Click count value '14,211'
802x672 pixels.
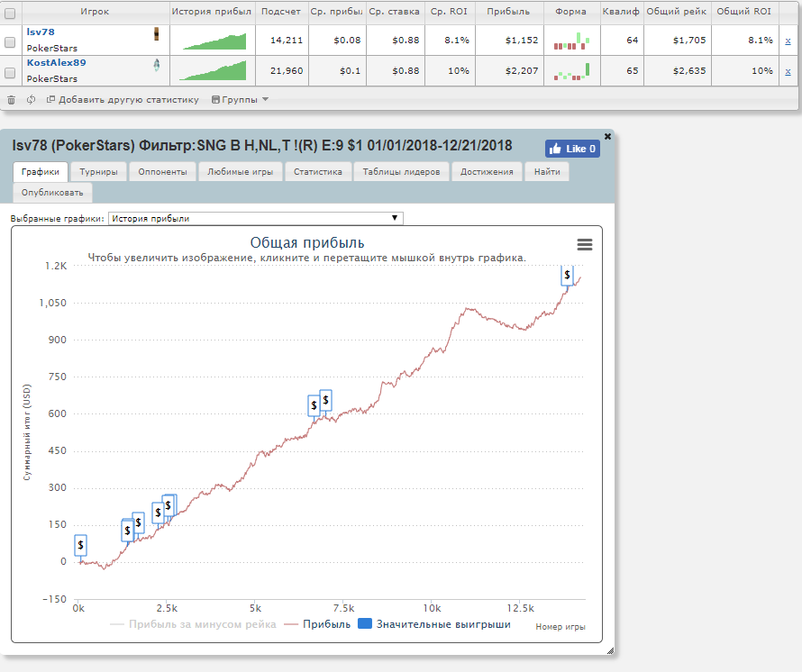pos(287,40)
